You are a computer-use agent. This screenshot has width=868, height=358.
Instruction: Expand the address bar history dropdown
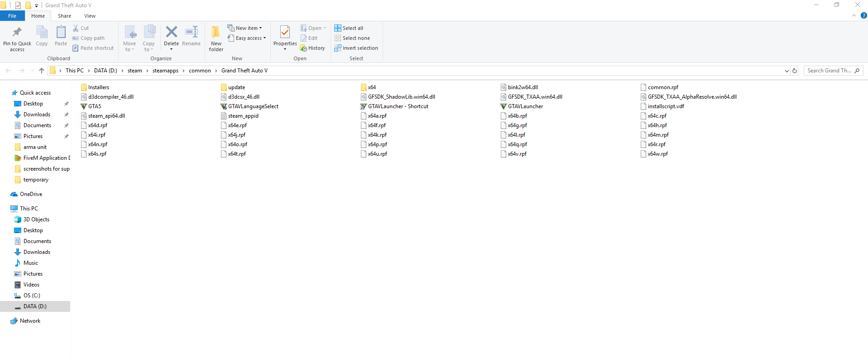coord(786,71)
